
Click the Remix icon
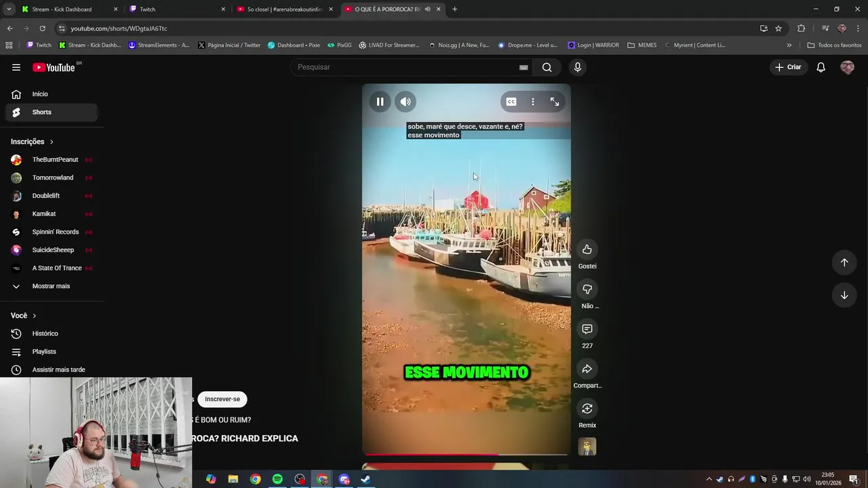(587, 408)
